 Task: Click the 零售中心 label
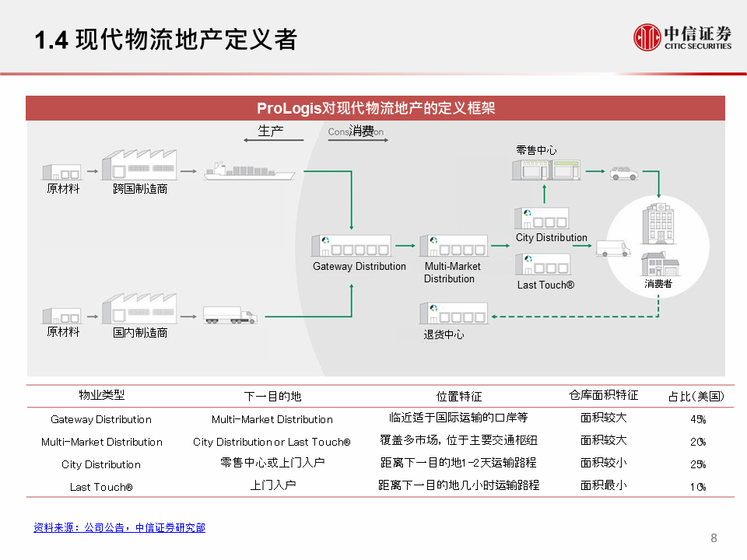click(x=536, y=150)
